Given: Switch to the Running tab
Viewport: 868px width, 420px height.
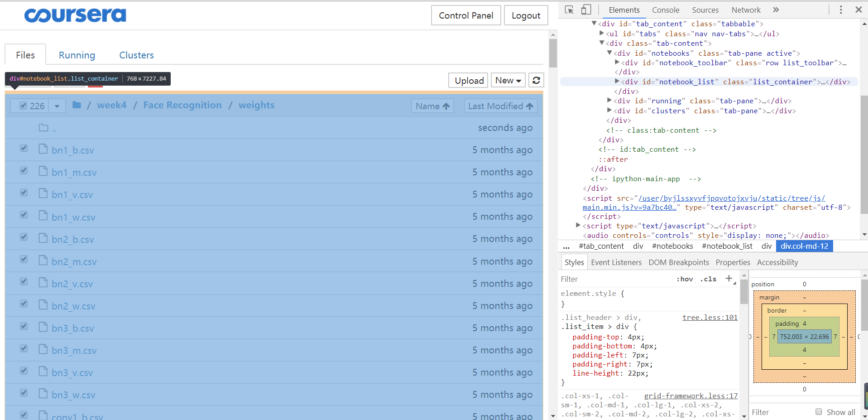Looking at the screenshot, I should pyautogui.click(x=77, y=55).
